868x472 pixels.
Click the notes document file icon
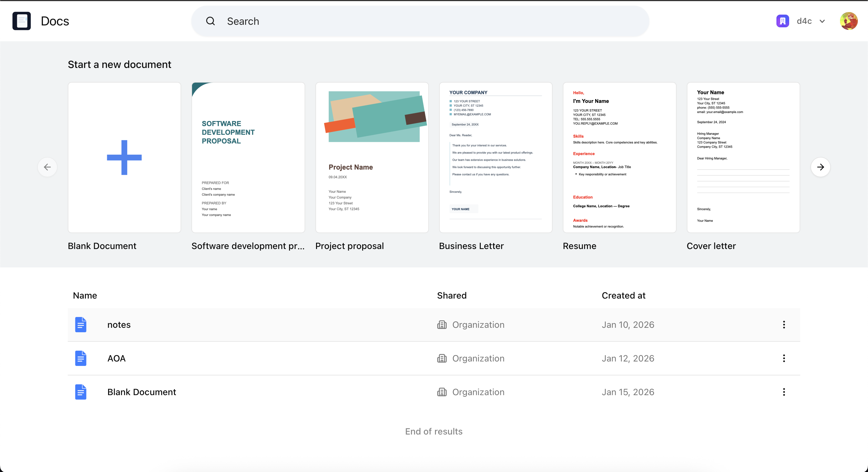[80, 325]
